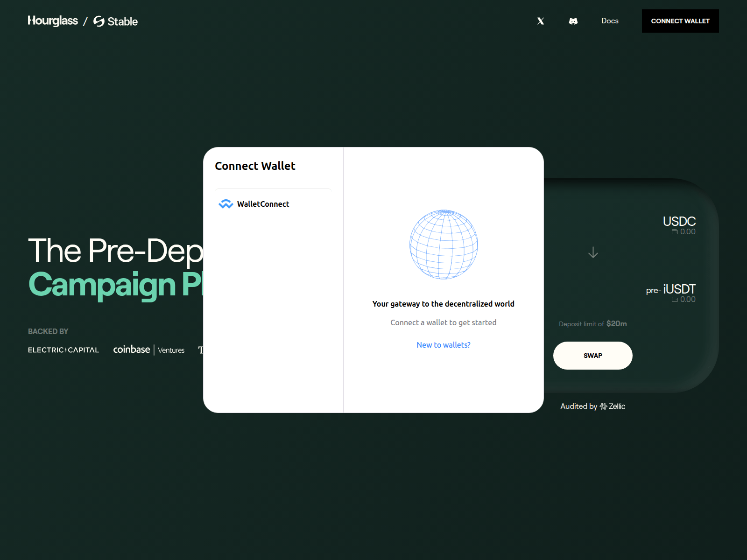747x560 pixels.
Task: Click the Stable logo
Action: point(115,21)
